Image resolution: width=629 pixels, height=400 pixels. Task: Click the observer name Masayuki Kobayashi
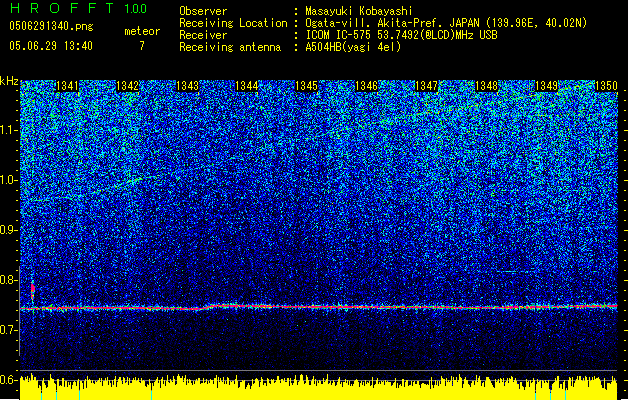359,11
